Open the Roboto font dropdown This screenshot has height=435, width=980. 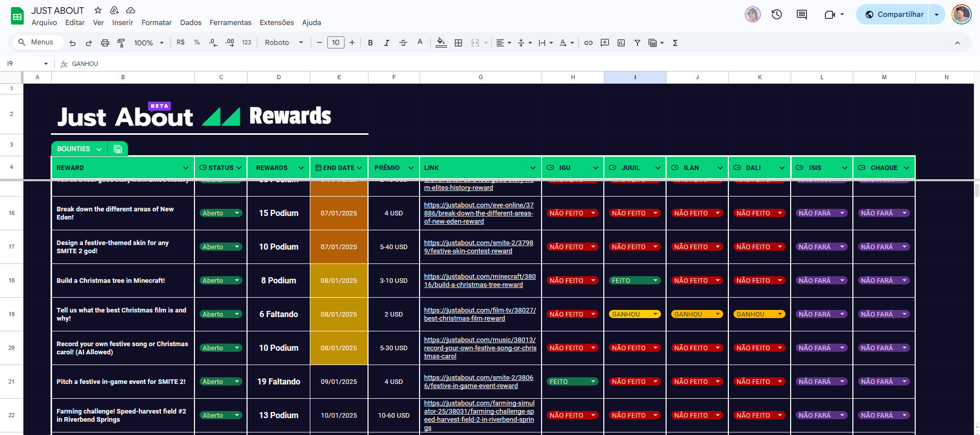pyautogui.click(x=284, y=43)
